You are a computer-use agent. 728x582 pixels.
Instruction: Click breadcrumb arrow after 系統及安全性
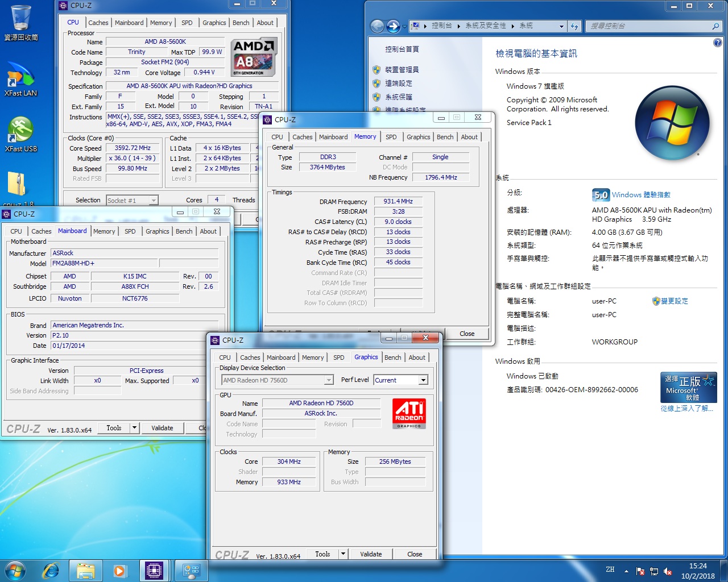512,26
